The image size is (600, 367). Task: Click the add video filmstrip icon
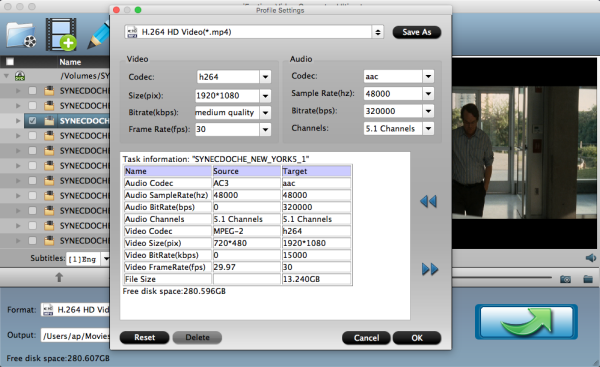pos(61,34)
